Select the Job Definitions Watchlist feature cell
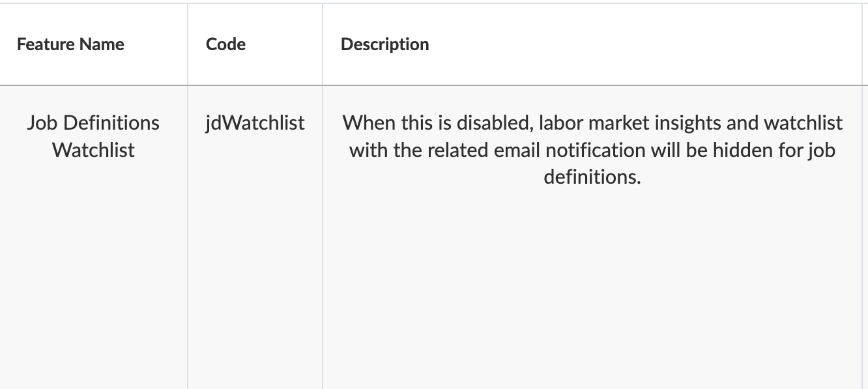868x389 pixels. tap(93, 136)
